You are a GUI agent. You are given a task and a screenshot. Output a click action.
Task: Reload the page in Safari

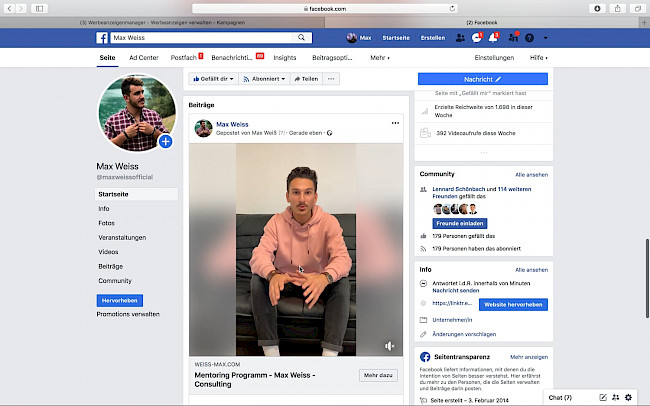pyautogui.click(x=452, y=8)
